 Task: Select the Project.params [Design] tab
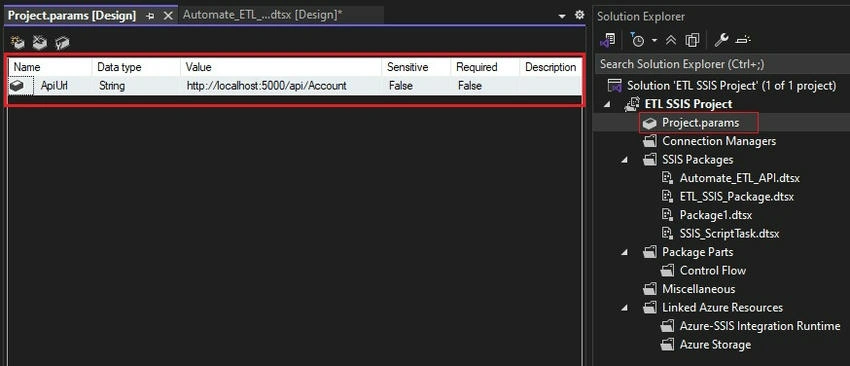coord(72,16)
